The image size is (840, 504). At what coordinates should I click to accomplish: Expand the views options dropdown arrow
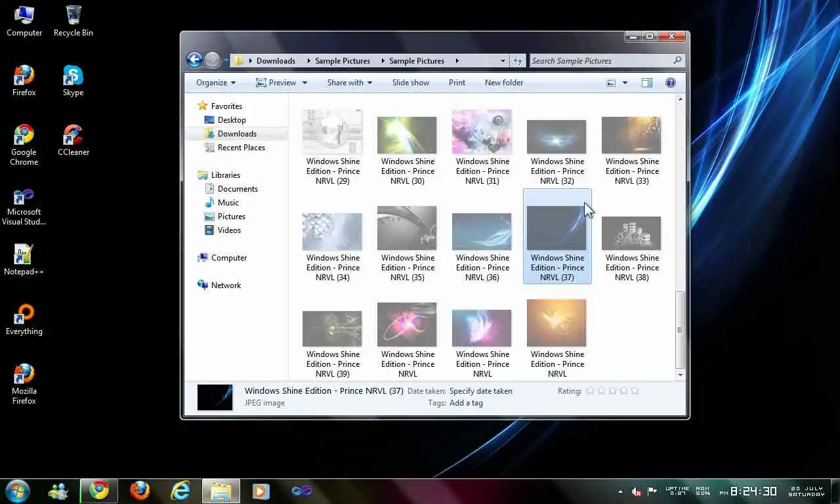625,83
